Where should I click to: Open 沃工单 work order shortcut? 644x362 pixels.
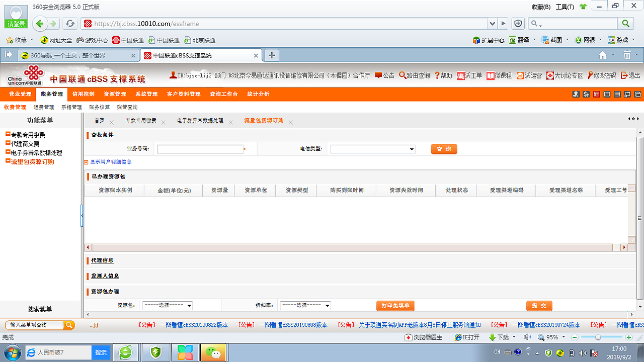pos(469,75)
